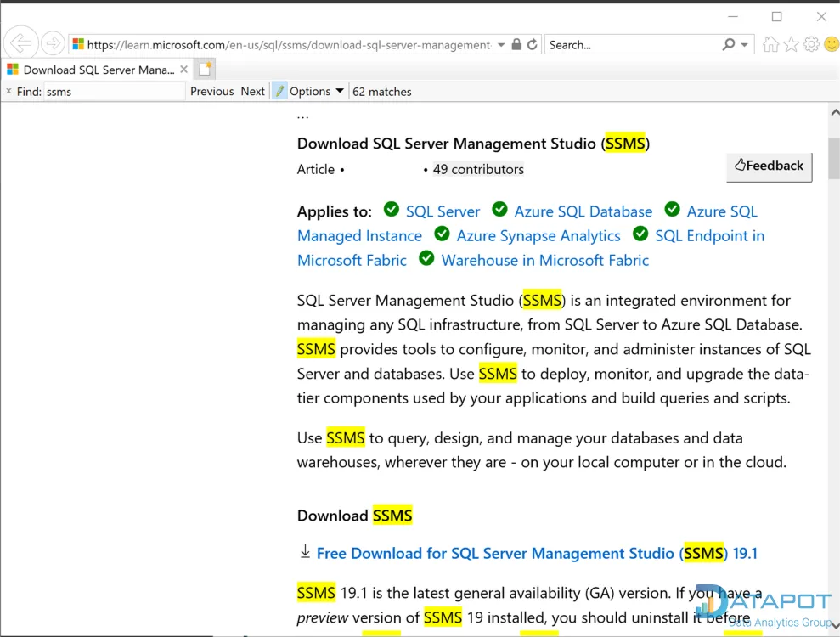
Task: Close the Find bar with the x
Action: click(8, 92)
